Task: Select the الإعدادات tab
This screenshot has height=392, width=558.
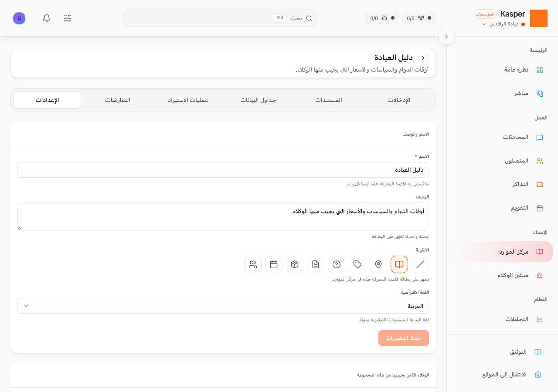Action: 48,100
